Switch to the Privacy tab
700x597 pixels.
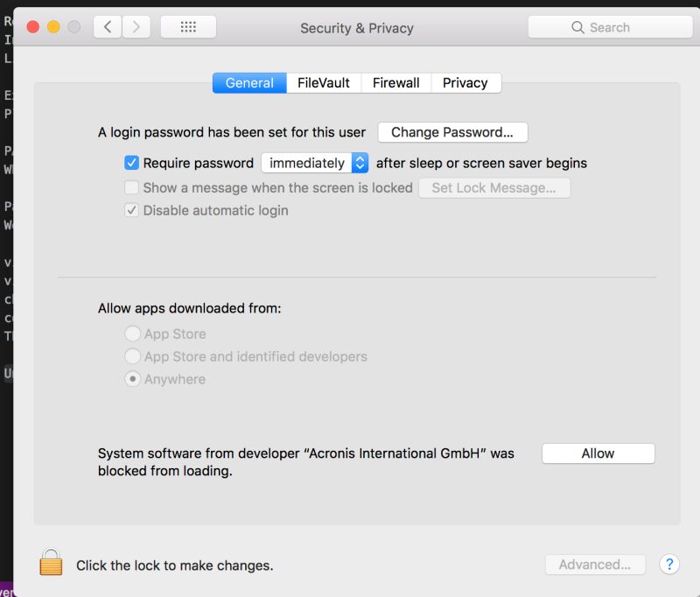point(465,83)
